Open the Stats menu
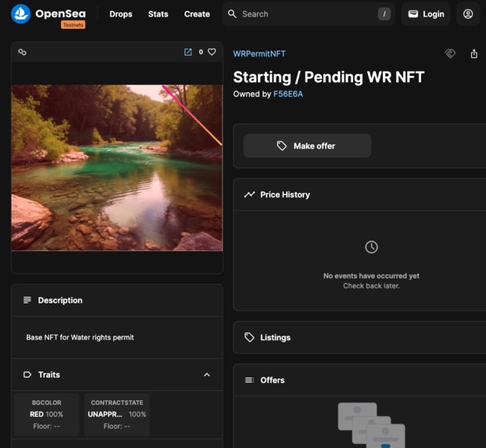The height and width of the screenshot is (448, 486). (x=158, y=14)
